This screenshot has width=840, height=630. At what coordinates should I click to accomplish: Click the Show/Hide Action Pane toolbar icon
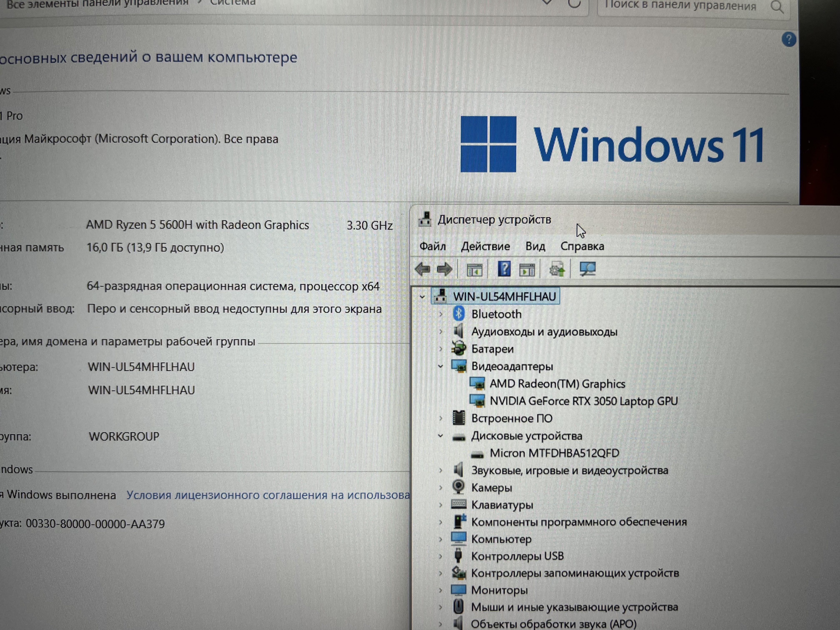[527, 270]
